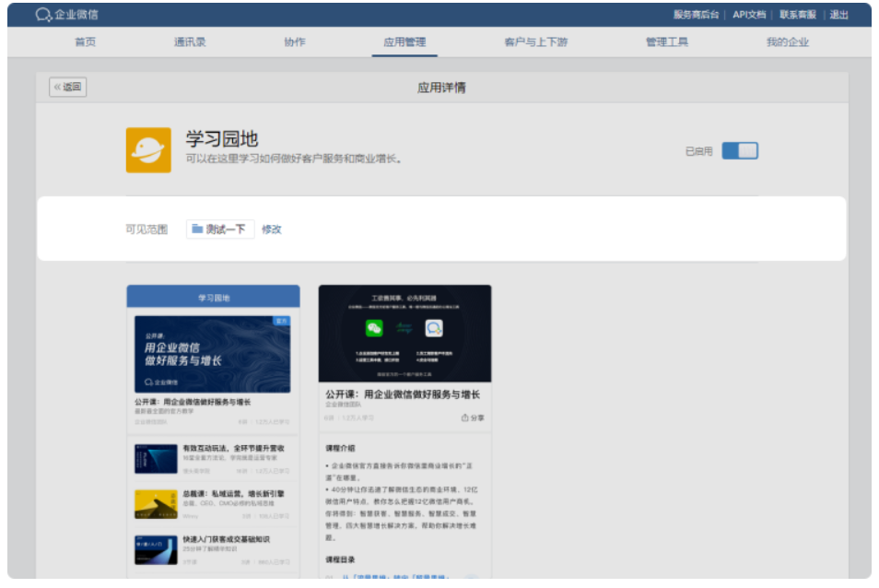Viewport: 879px width, 588px height.
Task: Select the 应用管理 tab
Action: [404, 42]
